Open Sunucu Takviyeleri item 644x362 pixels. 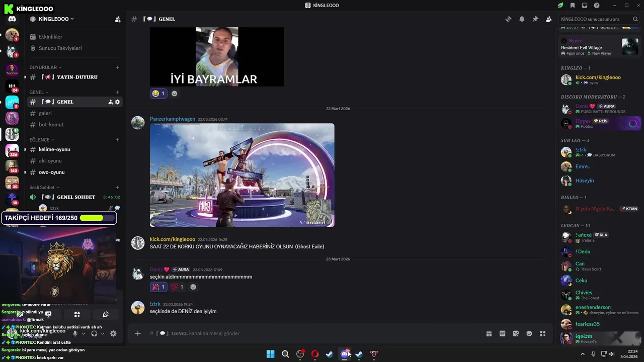74,48
